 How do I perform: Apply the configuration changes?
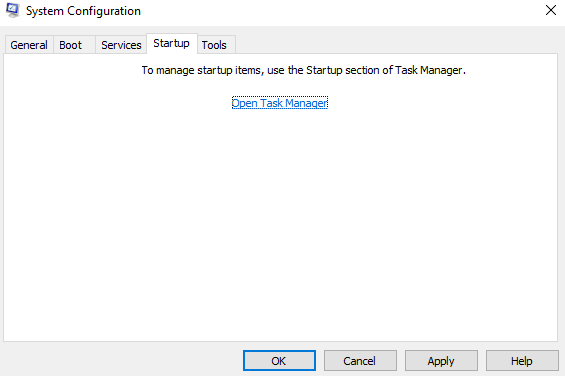point(441,360)
